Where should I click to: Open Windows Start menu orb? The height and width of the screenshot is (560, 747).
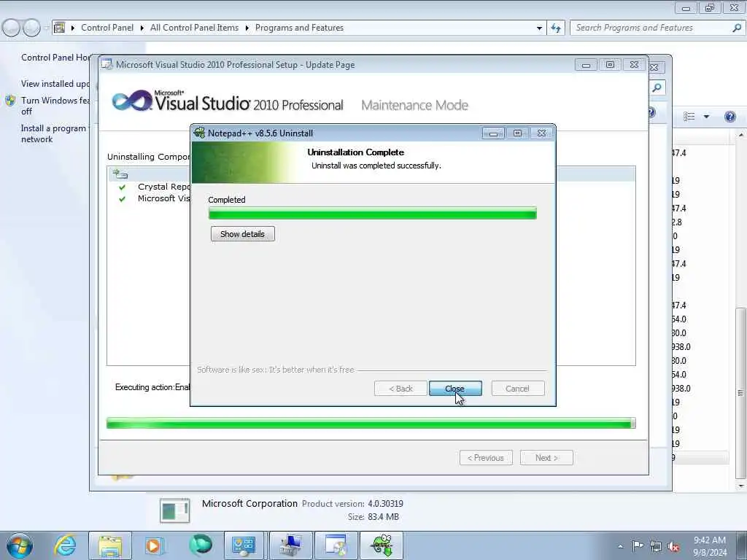point(20,545)
